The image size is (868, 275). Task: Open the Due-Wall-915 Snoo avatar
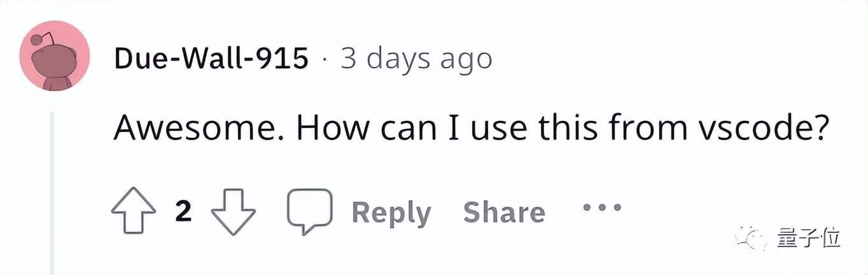54,56
